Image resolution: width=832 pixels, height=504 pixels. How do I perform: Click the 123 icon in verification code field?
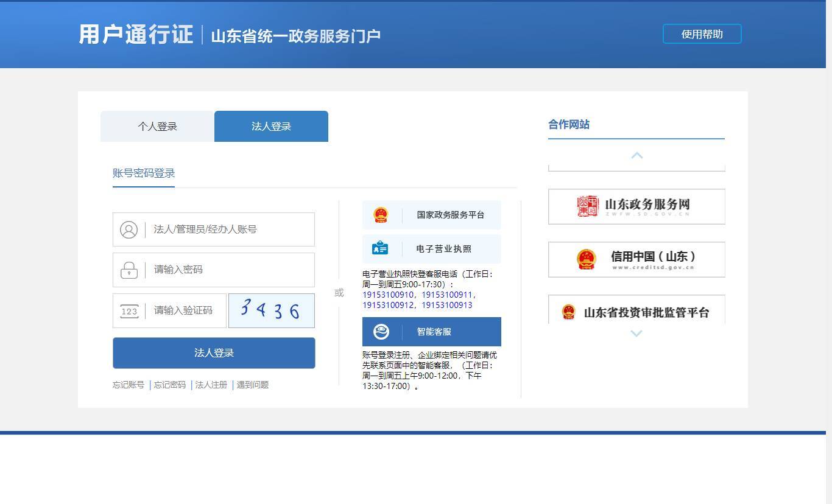[x=129, y=310]
